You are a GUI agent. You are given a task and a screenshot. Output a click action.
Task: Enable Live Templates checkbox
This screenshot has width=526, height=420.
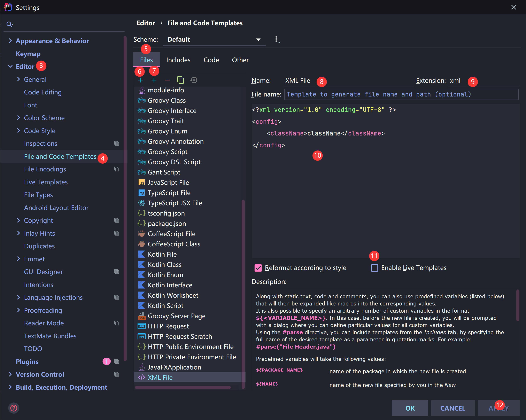tap(374, 268)
